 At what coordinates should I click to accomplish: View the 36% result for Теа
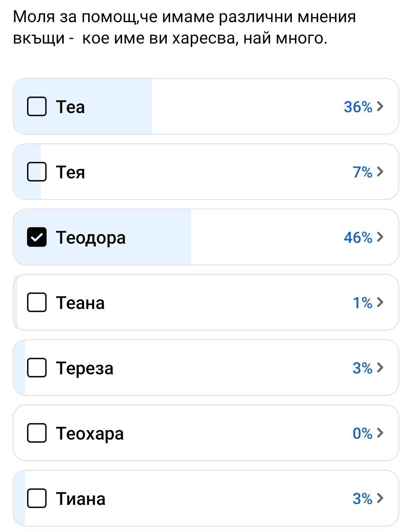pyautogui.click(x=357, y=107)
